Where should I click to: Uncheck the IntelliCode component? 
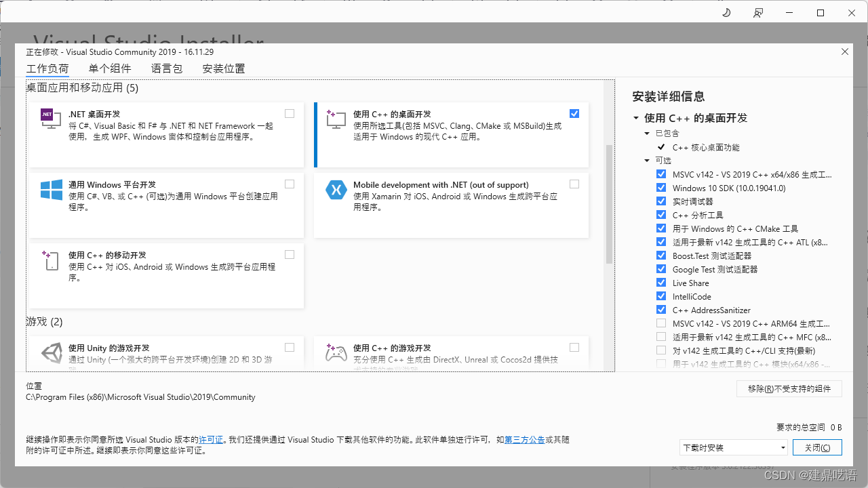click(661, 296)
